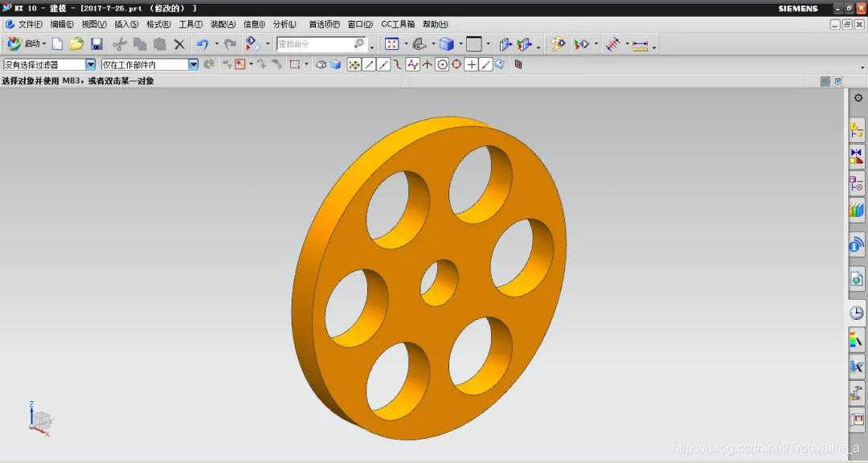
Task: Toggle the snap arc center icon
Action: point(442,65)
